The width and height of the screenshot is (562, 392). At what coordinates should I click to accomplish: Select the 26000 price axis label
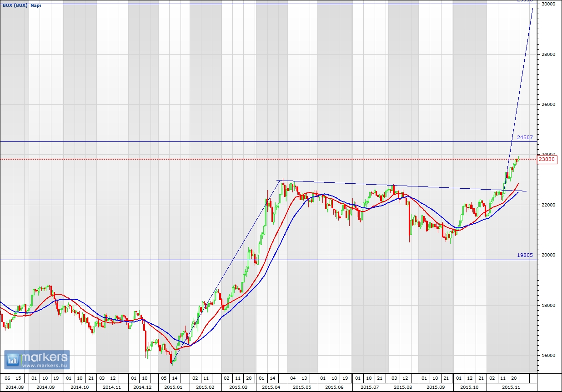point(549,105)
